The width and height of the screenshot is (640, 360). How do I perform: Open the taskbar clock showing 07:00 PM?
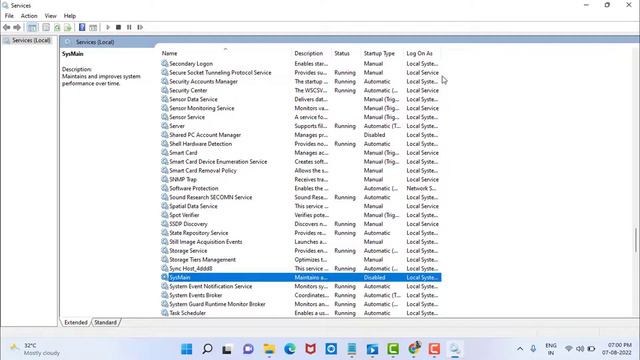click(x=616, y=349)
